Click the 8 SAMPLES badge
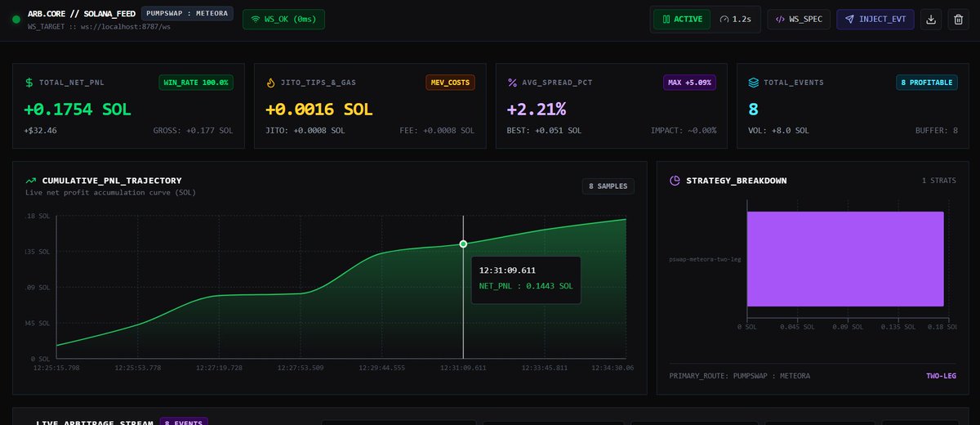Viewport: 980px width, 425px height. [x=608, y=186]
